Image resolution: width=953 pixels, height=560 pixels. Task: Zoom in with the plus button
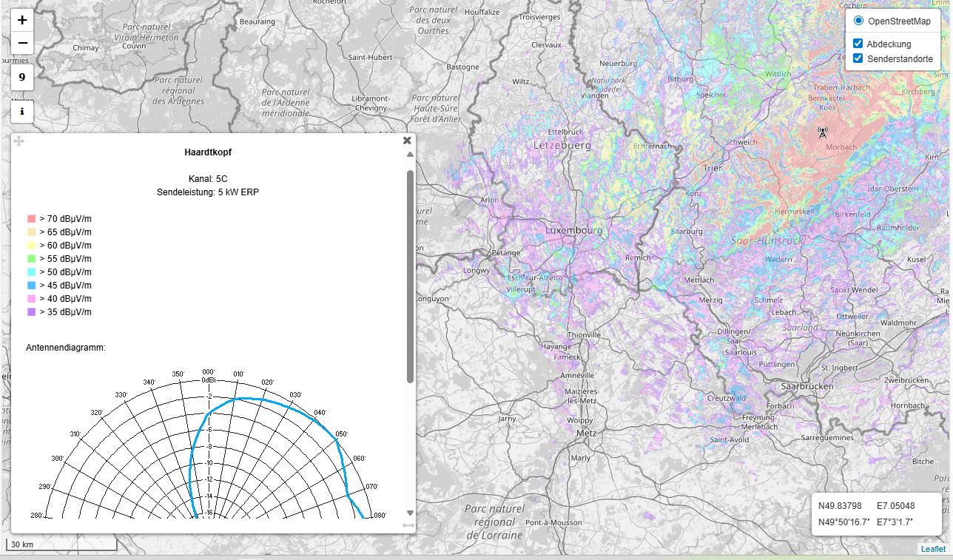(22, 21)
